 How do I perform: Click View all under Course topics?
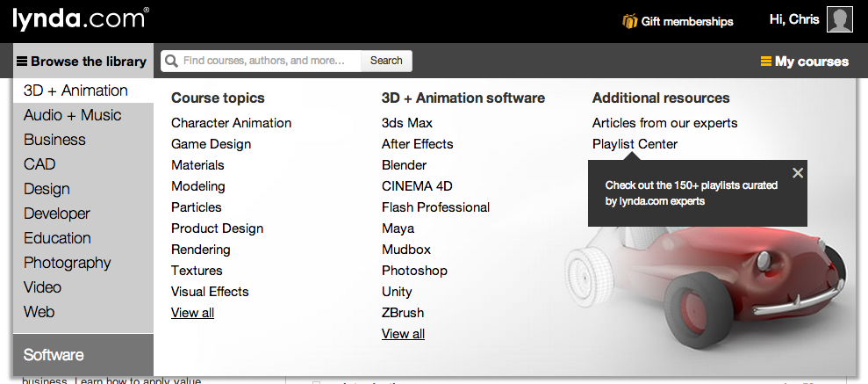tap(192, 313)
